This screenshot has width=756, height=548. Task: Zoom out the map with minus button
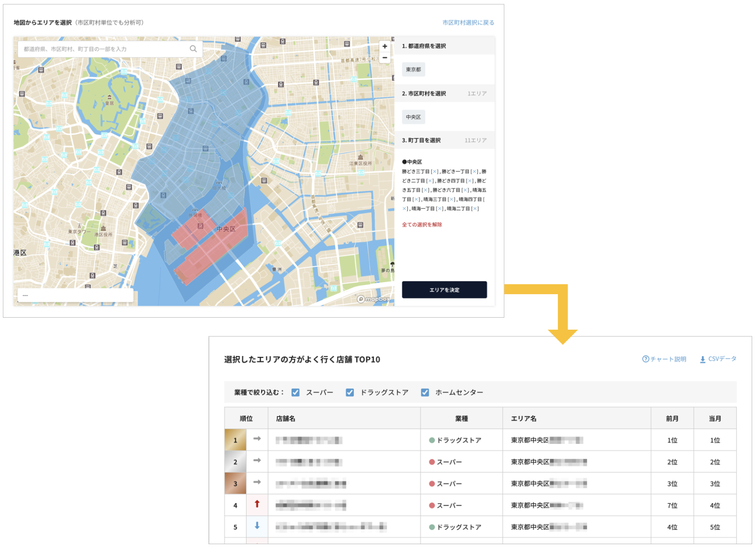[x=385, y=58]
